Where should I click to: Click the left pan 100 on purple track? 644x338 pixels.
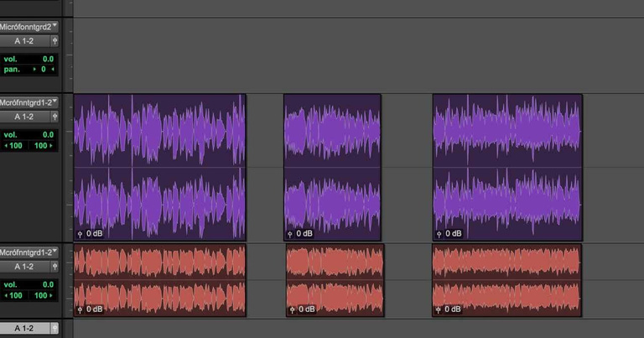15,145
